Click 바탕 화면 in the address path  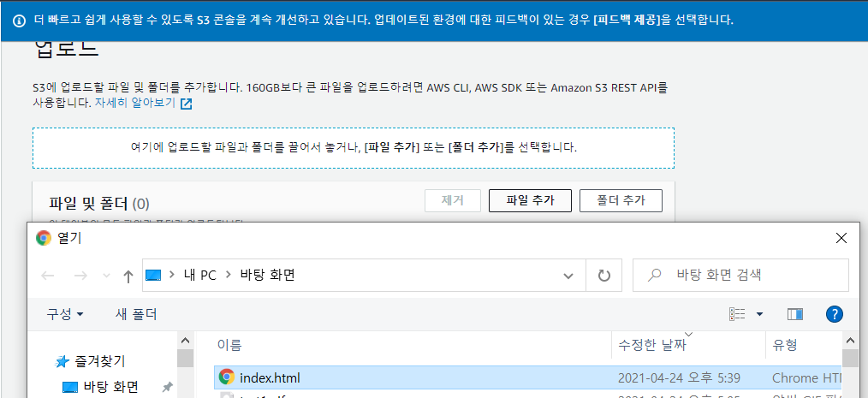point(267,275)
